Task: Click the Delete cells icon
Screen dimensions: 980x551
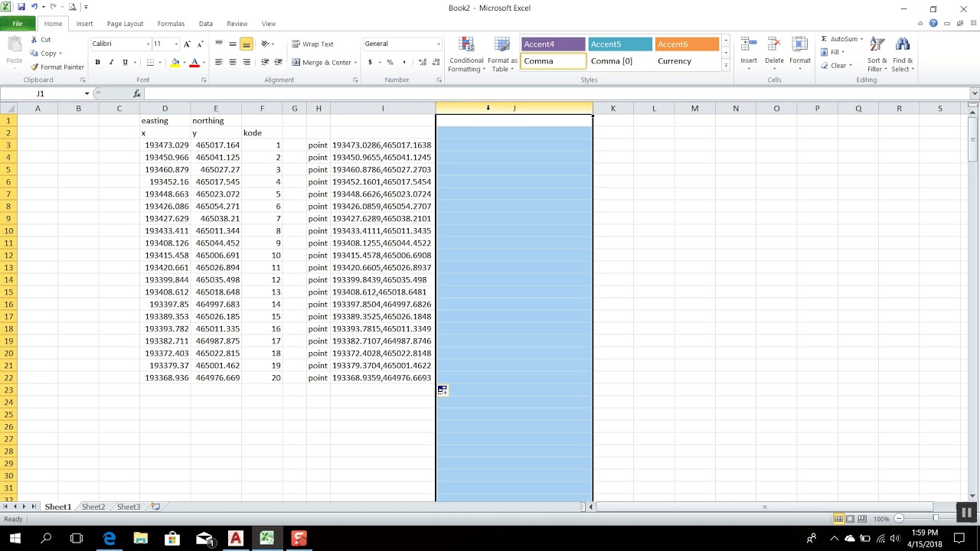Action: pyautogui.click(x=774, y=44)
